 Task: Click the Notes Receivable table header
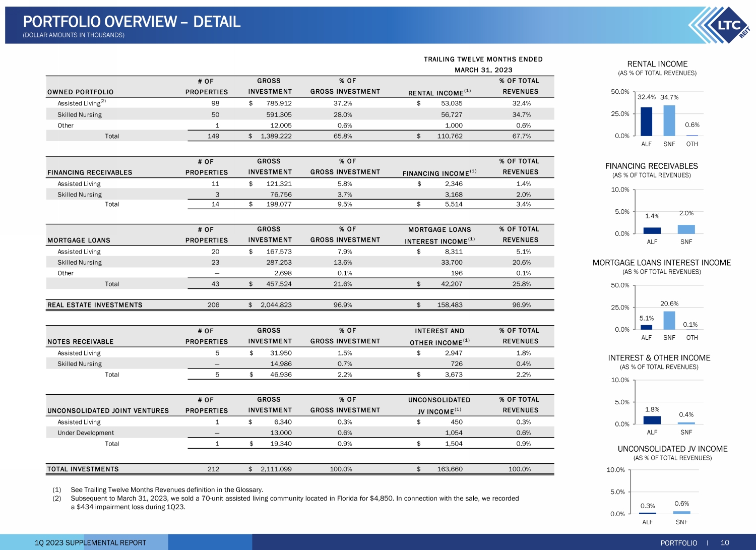(81, 341)
